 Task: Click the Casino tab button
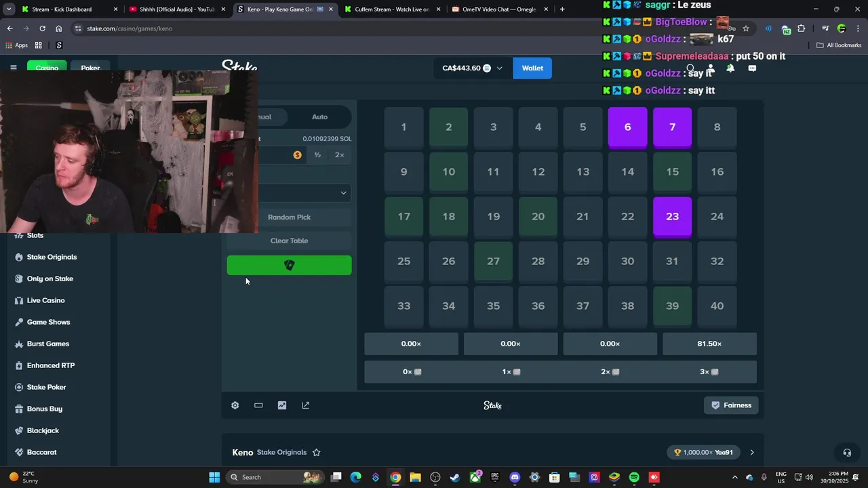[x=47, y=68]
